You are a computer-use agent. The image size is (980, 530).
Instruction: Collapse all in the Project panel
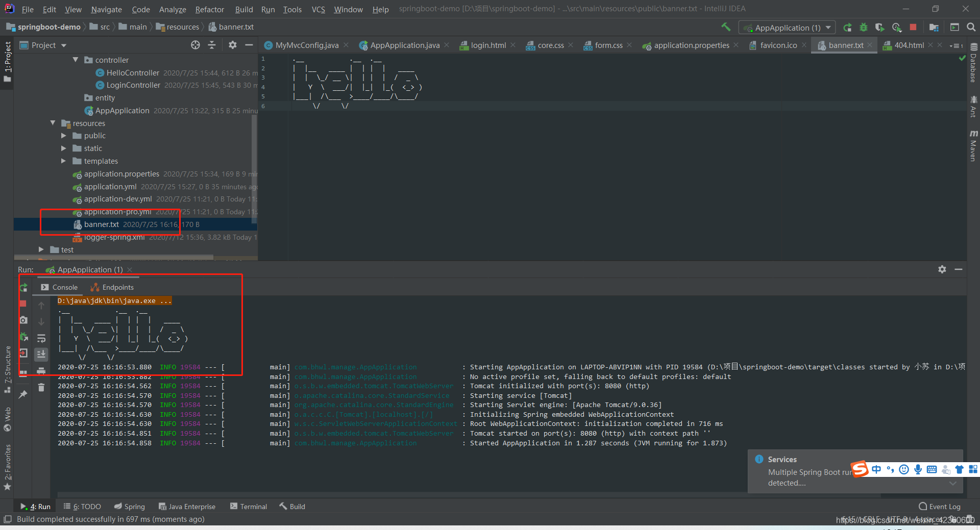212,45
